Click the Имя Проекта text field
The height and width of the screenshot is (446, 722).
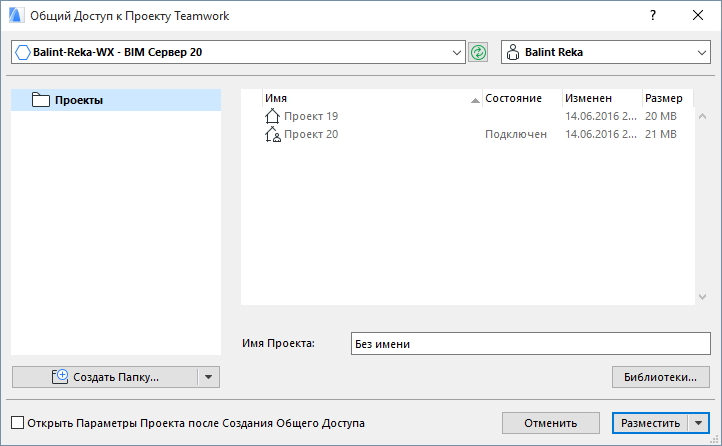[529, 344]
